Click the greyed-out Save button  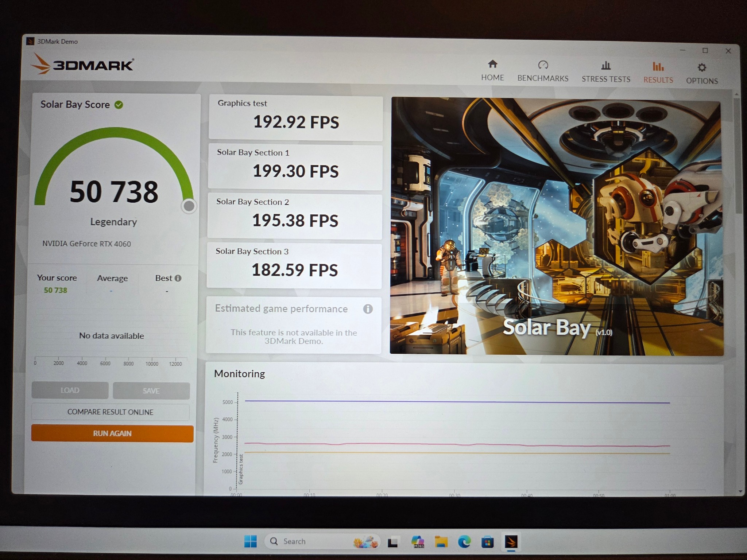[151, 391]
